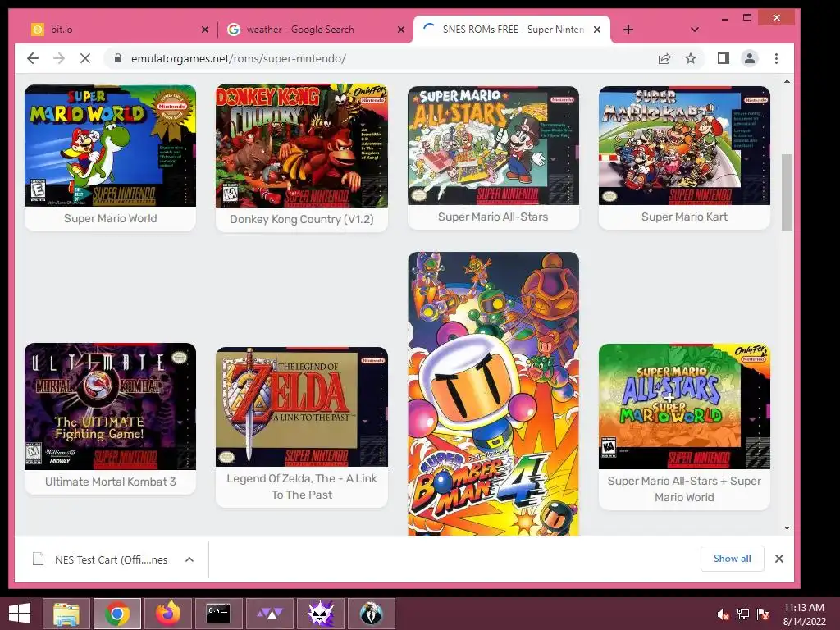Open Zelda A Link to the Past cover
Screen dimensions: 840x630
[302, 407]
